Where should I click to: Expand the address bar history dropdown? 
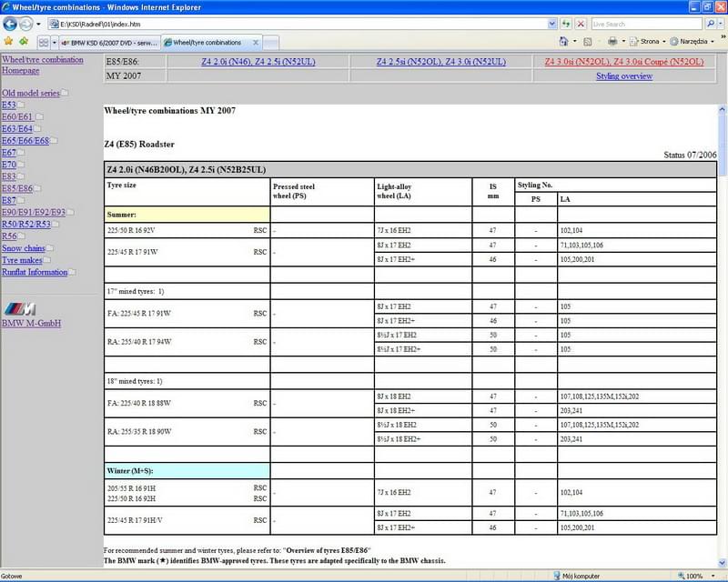point(552,24)
